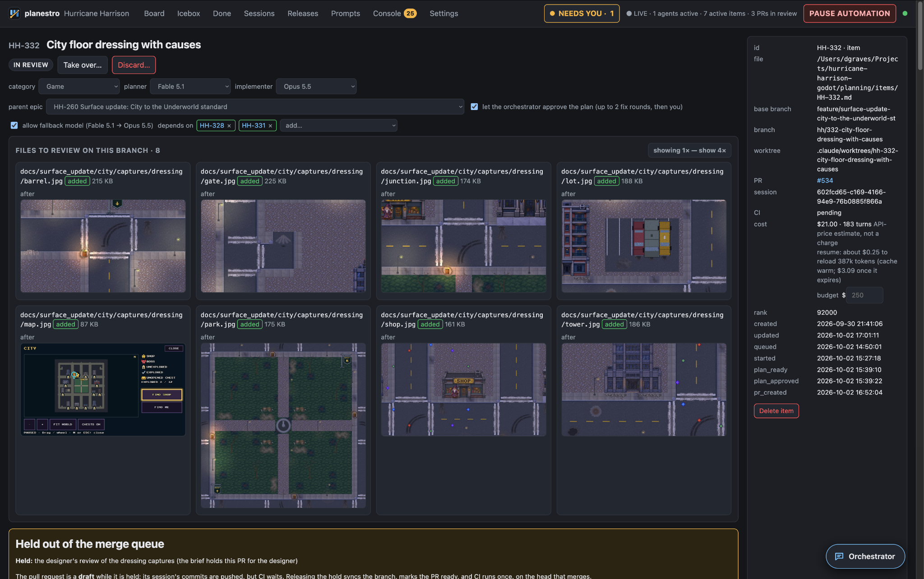Open the planner dropdown showing Fable 5.1
Image resolution: width=924 pixels, height=579 pixels.
190,87
